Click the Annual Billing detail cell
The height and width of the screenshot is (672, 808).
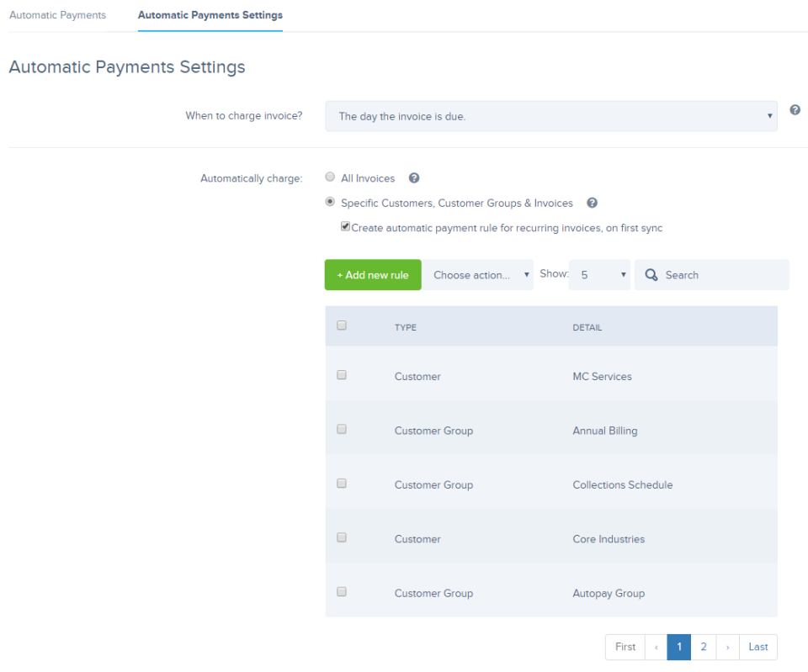click(605, 431)
